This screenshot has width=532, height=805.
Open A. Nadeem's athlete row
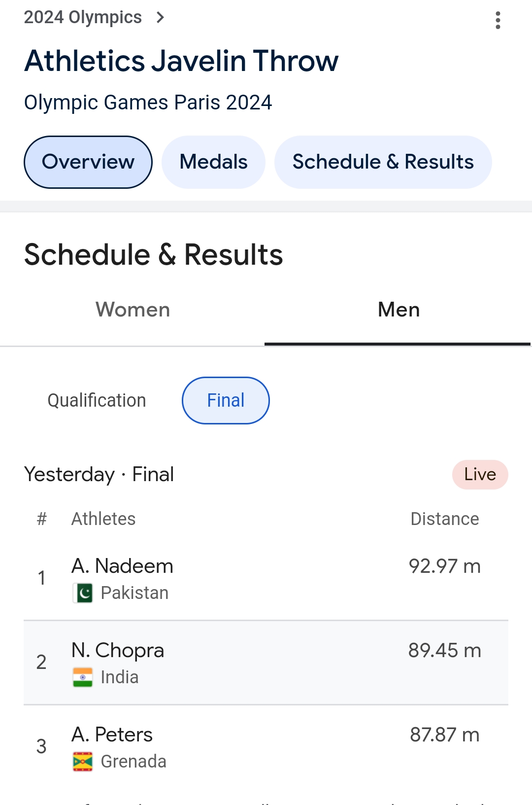tap(266, 578)
